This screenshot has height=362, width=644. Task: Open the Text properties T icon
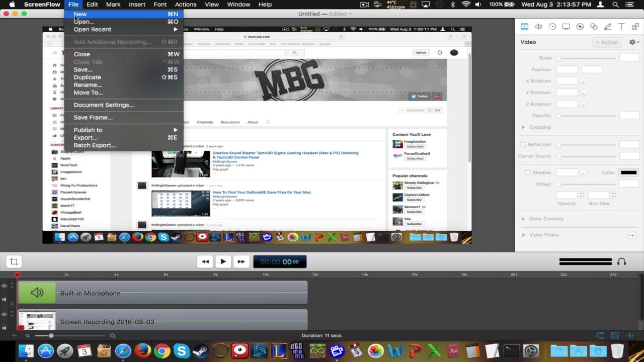(x=621, y=27)
